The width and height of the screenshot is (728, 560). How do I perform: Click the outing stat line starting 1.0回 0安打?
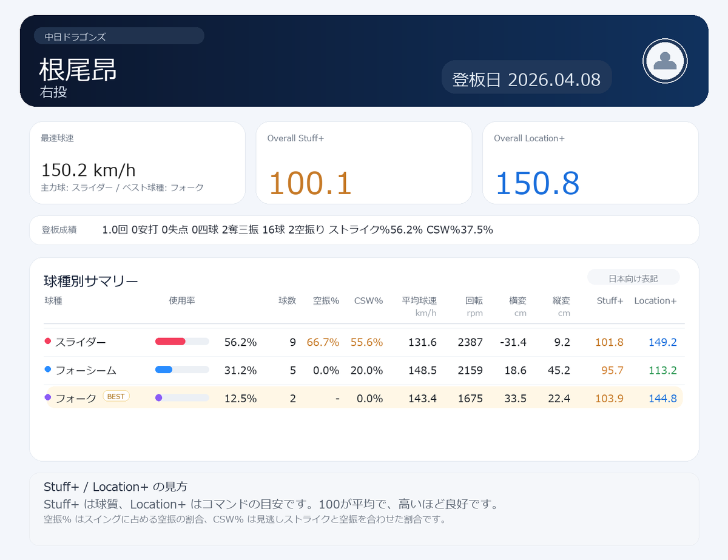click(297, 230)
